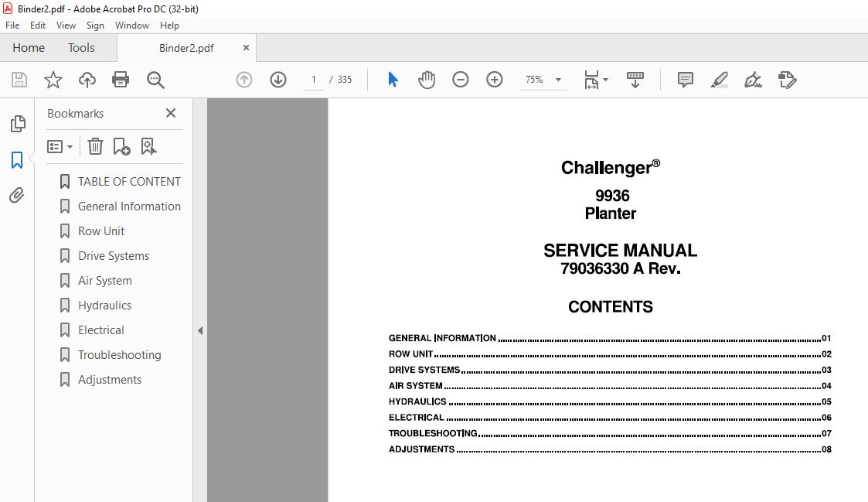
Task: Switch to the Home tab
Action: pyautogui.click(x=29, y=48)
